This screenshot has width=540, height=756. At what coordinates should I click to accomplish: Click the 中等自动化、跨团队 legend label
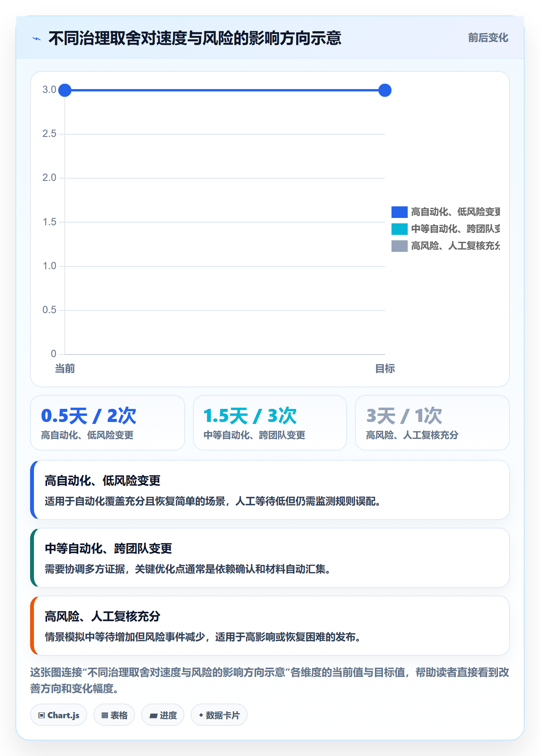click(x=456, y=229)
